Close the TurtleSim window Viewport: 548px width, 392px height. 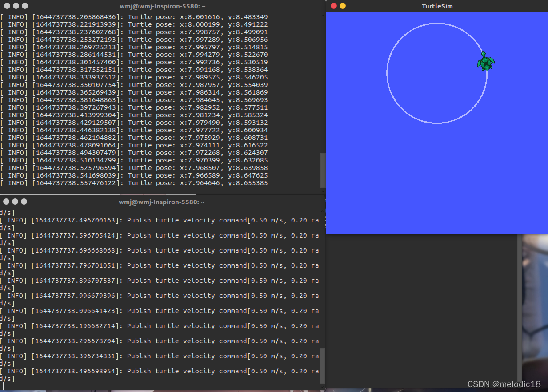[334, 6]
